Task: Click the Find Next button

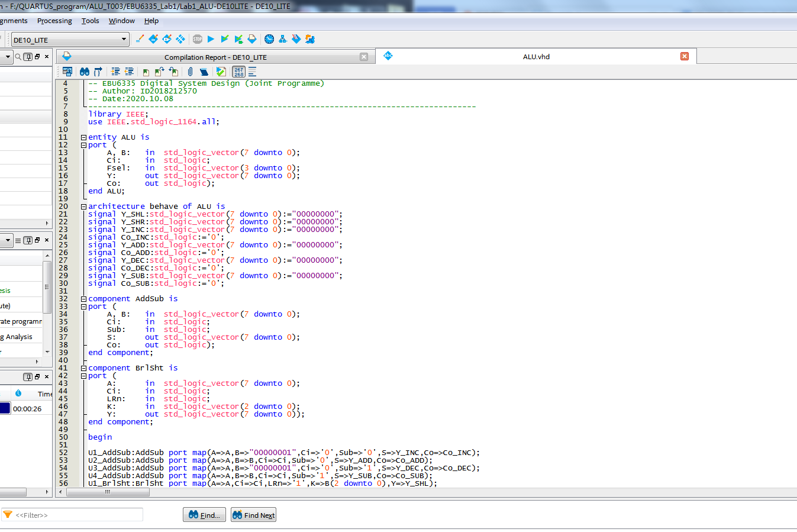Action: click(253, 515)
